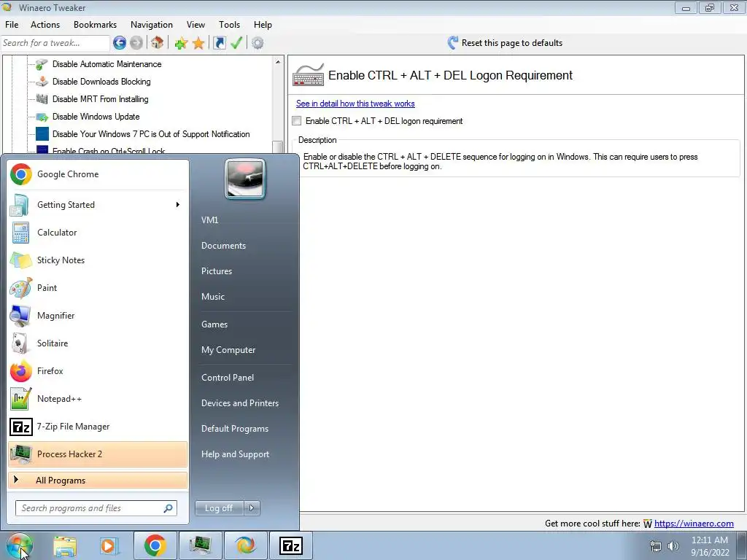This screenshot has width=747, height=560.
Task: Click the Back navigation arrow icon
Action: click(x=120, y=43)
